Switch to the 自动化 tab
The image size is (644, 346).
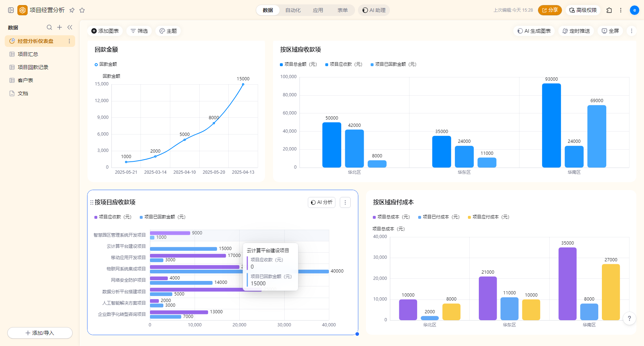coord(293,10)
